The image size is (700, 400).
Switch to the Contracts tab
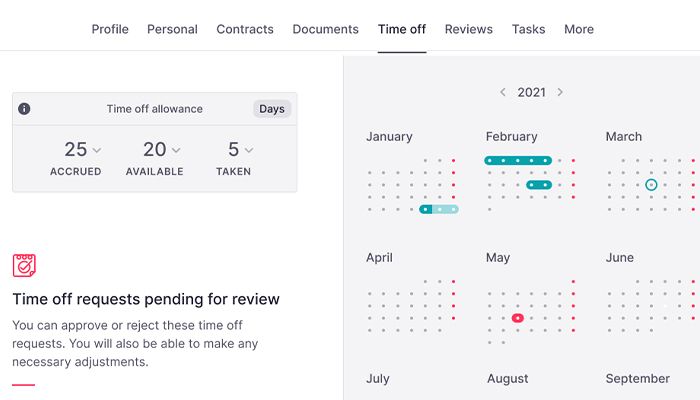coord(245,29)
